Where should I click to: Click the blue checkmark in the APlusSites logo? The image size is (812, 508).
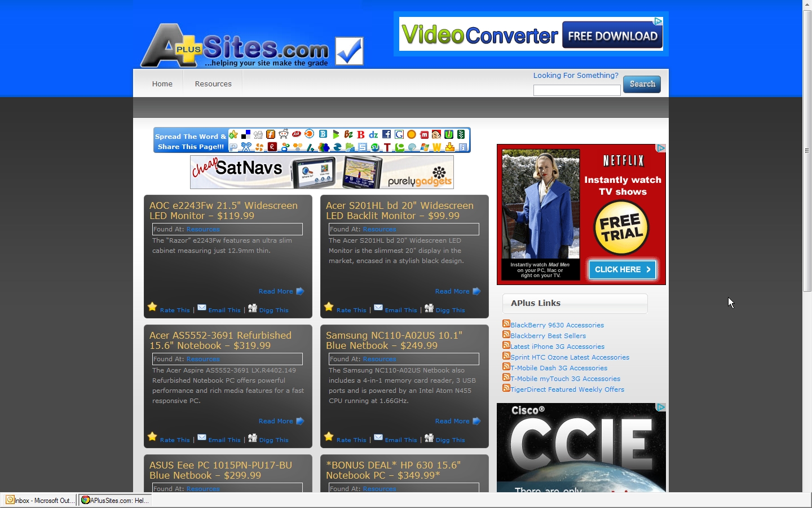[x=349, y=51]
